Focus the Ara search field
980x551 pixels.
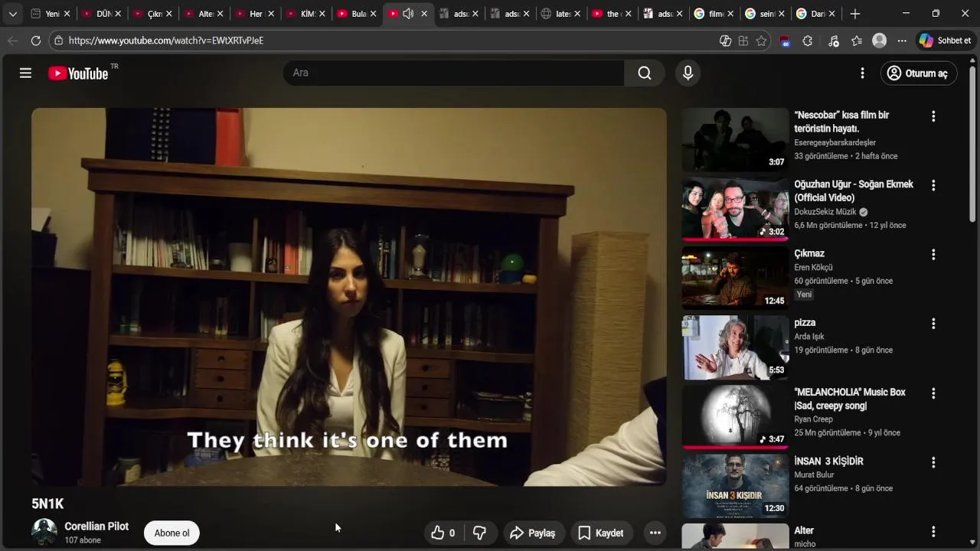[x=454, y=73]
